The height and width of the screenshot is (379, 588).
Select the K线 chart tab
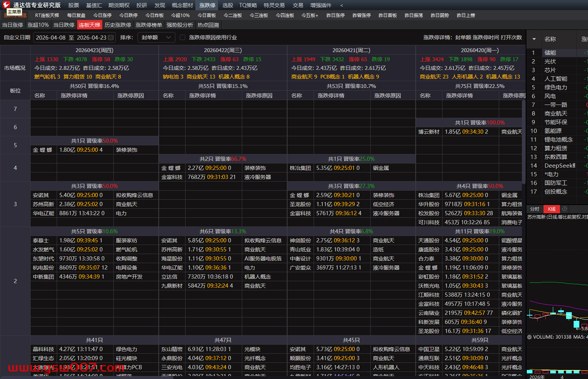(551, 209)
